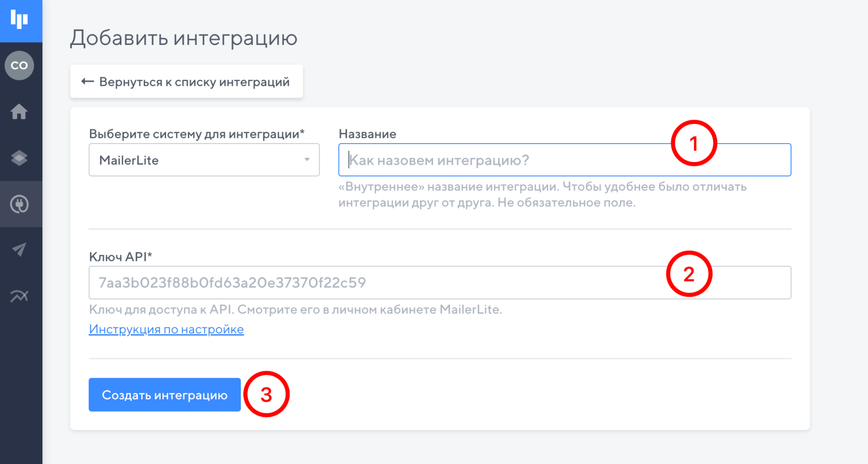Click the app logo in the sidebar
This screenshot has width=868, height=464.
click(20, 20)
